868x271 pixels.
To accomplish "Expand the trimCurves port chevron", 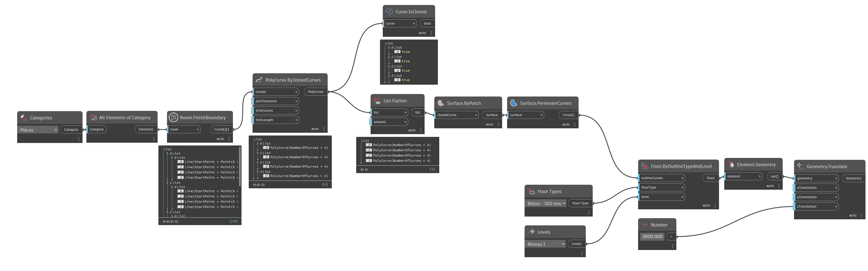I will 296,110.
